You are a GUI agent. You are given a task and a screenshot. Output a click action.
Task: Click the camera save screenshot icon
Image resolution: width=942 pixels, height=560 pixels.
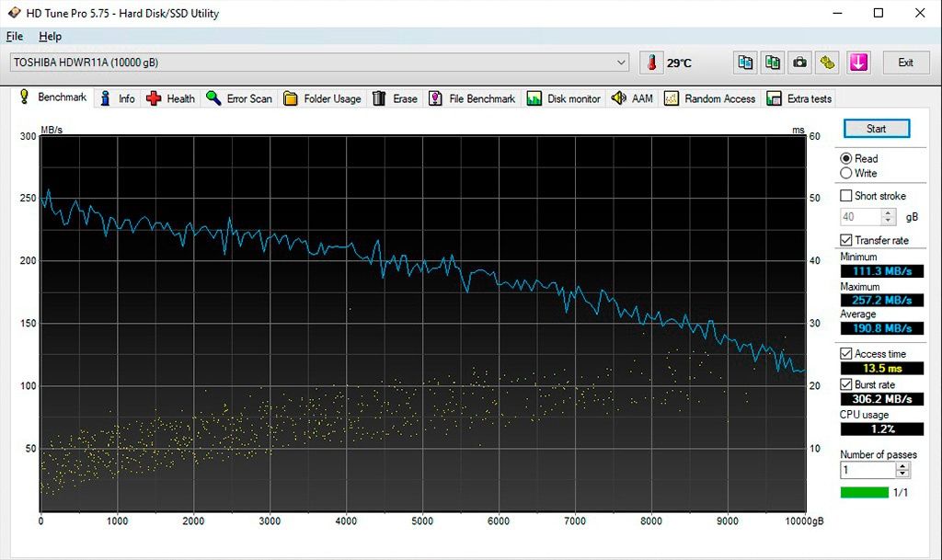[800, 63]
